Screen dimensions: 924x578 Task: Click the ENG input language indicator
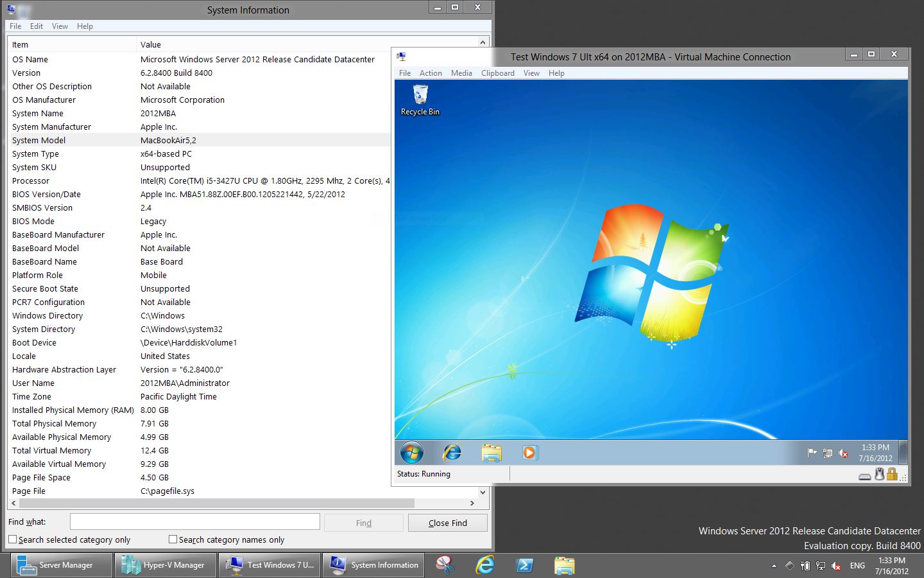pyautogui.click(x=857, y=566)
